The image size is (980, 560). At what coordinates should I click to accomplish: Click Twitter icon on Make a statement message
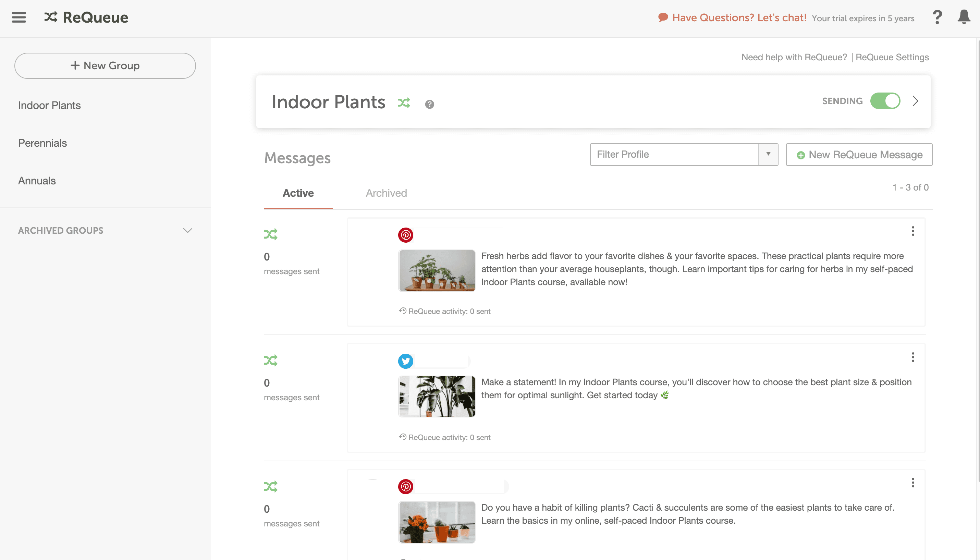pyautogui.click(x=406, y=361)
